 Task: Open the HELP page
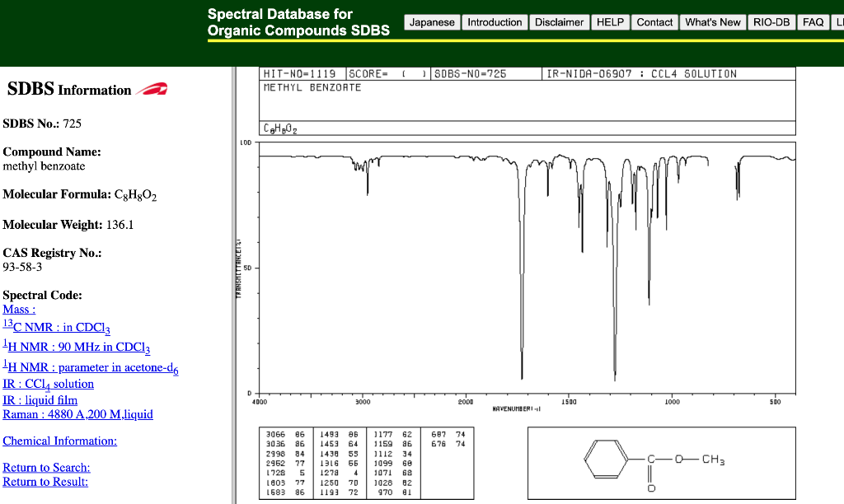click(610, 22)
